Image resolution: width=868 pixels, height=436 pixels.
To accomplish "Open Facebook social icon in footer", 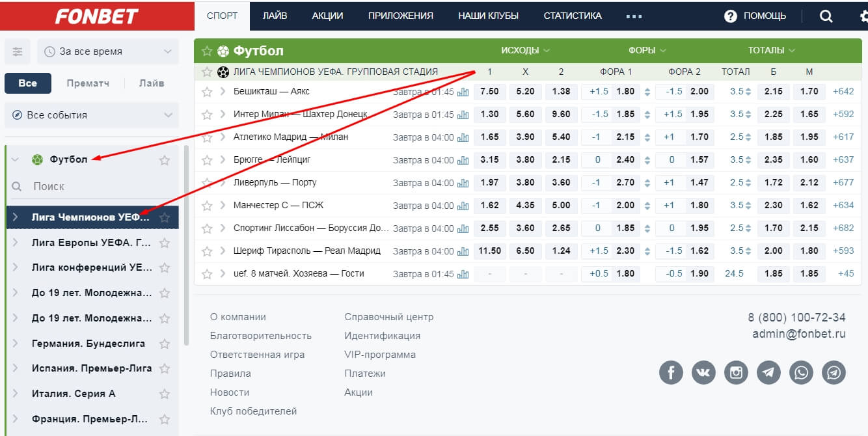I will (x=671, y=372).
